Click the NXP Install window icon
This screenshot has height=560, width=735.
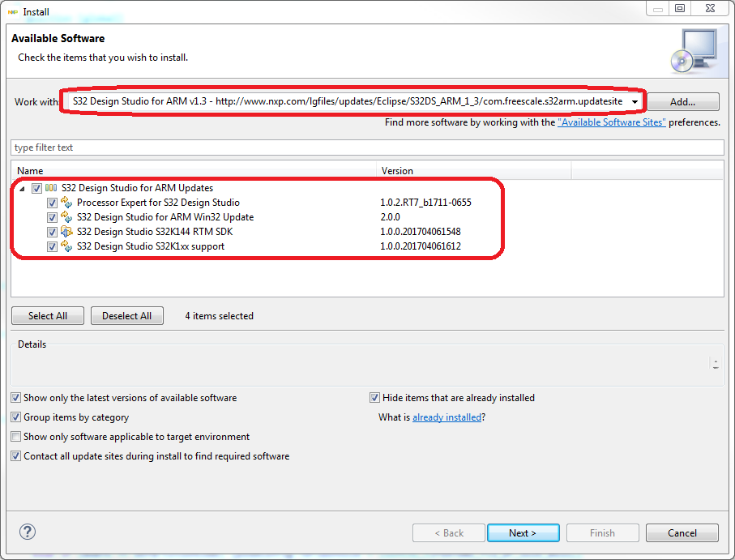(13, 12)
